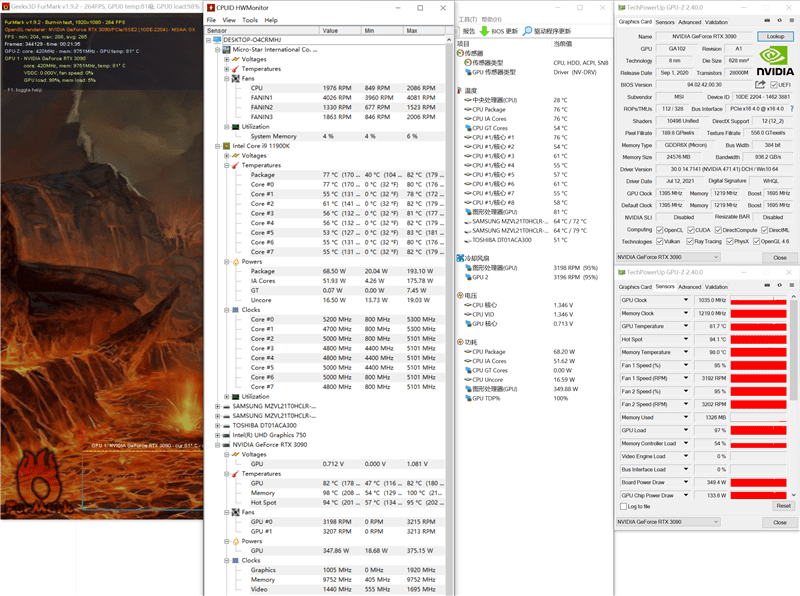Click the NVIDIA logo in GPU-Z
This screenshot has height=596, width=800.
[774, 61]
